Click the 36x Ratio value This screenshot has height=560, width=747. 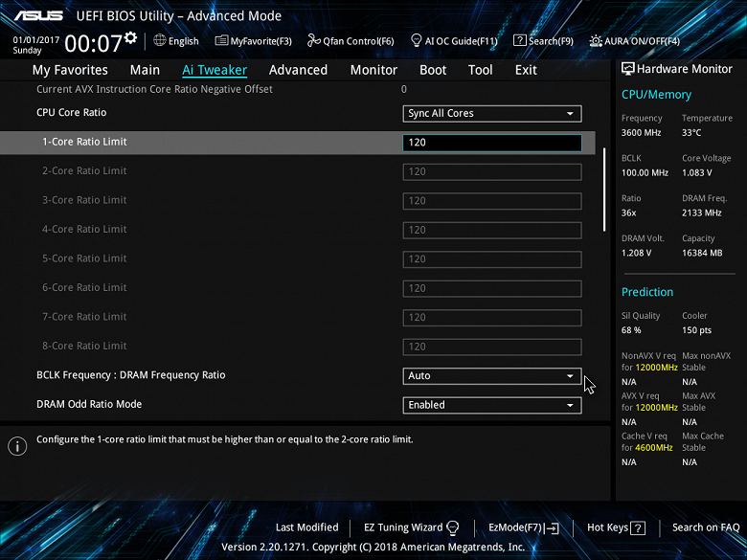point(628,213)
